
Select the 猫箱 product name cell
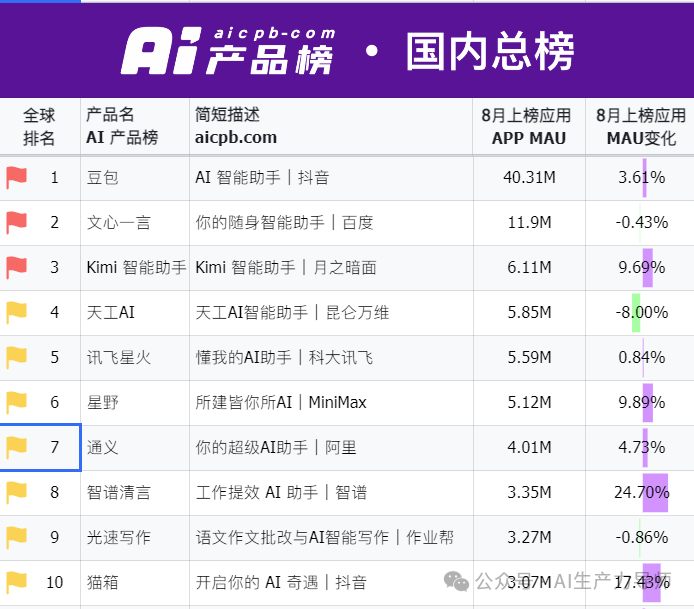pyautogui.click(x=135, y=582)
